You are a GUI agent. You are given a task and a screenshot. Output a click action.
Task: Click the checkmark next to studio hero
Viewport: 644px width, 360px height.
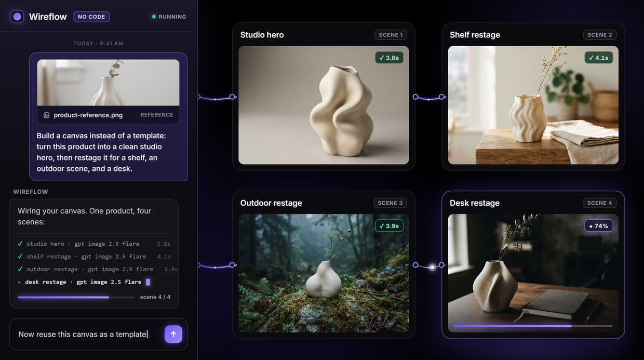coord(20,244)
